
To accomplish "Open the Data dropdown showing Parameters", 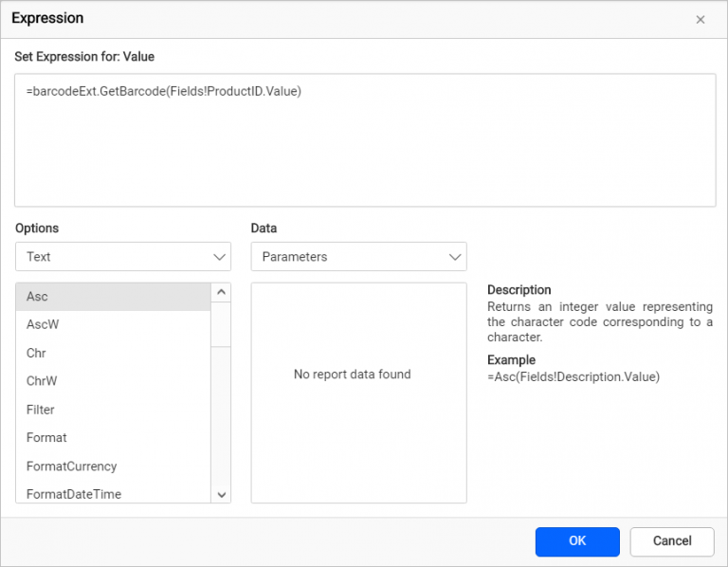I will coord(359,256).
